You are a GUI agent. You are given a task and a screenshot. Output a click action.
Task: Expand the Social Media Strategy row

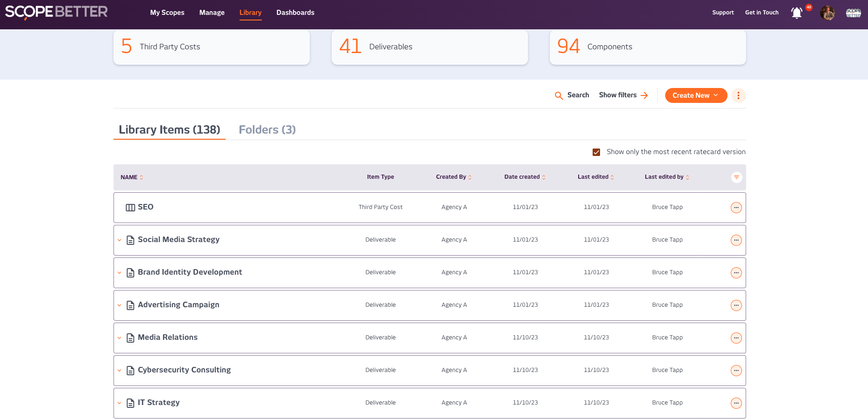pos(120,240)
